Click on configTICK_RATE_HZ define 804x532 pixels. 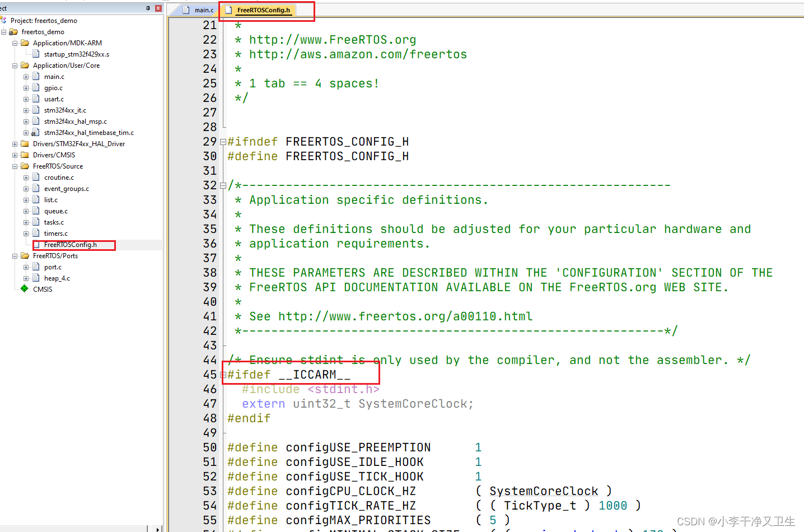click(351, 506)
